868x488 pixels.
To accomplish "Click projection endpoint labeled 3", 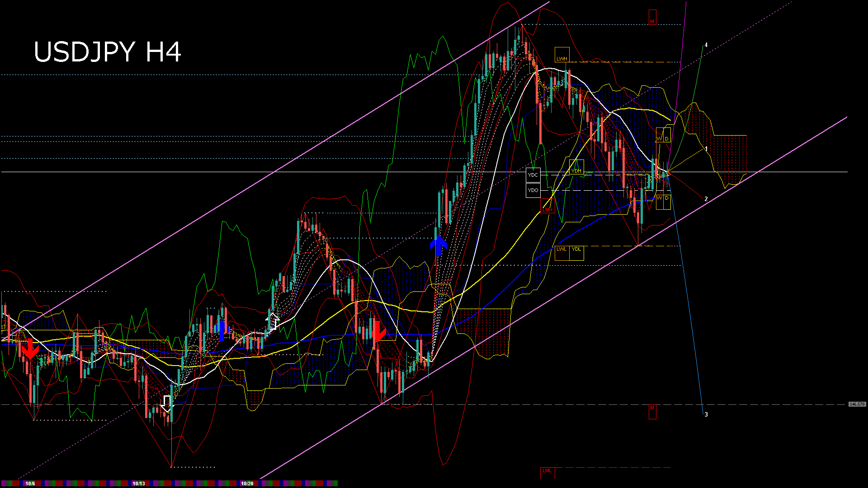I will coord(706,414).
